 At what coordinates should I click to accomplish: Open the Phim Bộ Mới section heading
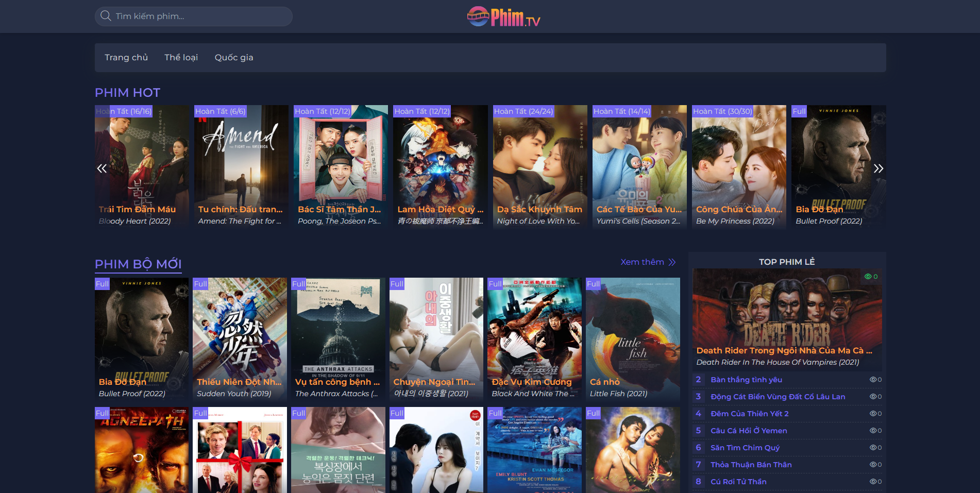tap(138, 264)
